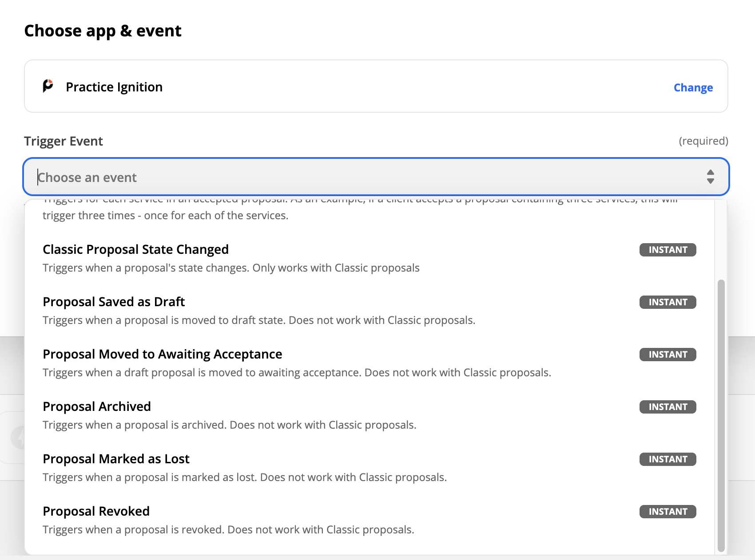755x560 pixels.
Task: Click INSTANT badge for Classic Proposal State Changed
Action: 668,250
